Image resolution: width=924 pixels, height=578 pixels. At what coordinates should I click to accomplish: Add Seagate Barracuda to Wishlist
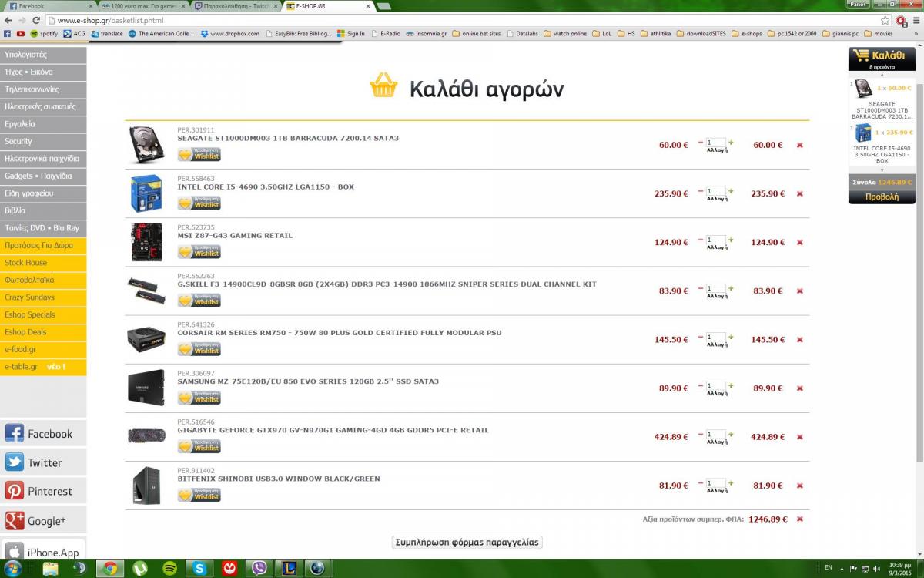click(199, 154)
